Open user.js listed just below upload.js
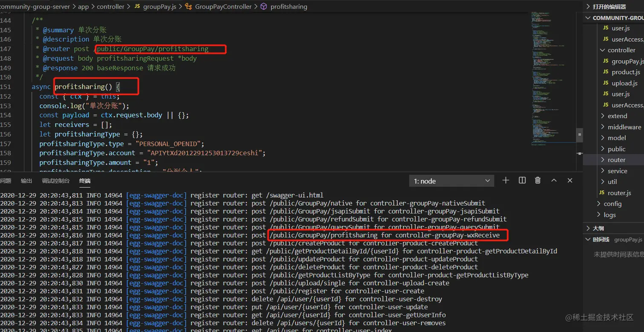 621,94
